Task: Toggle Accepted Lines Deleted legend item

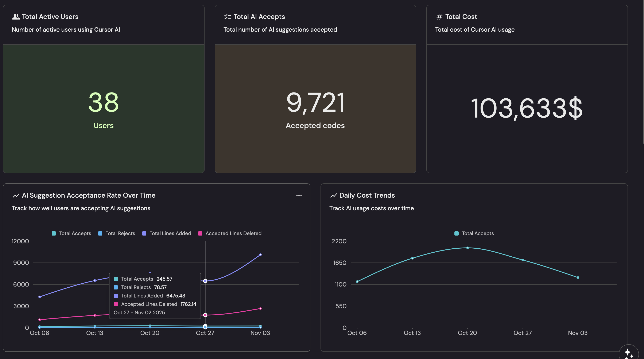Action: (233, 233)
